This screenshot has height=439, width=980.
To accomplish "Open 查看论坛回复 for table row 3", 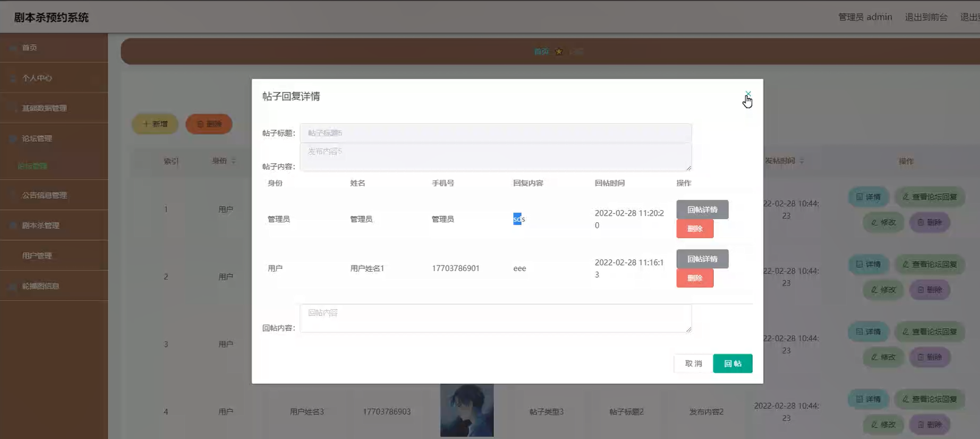I will click(x=929, y=332).
